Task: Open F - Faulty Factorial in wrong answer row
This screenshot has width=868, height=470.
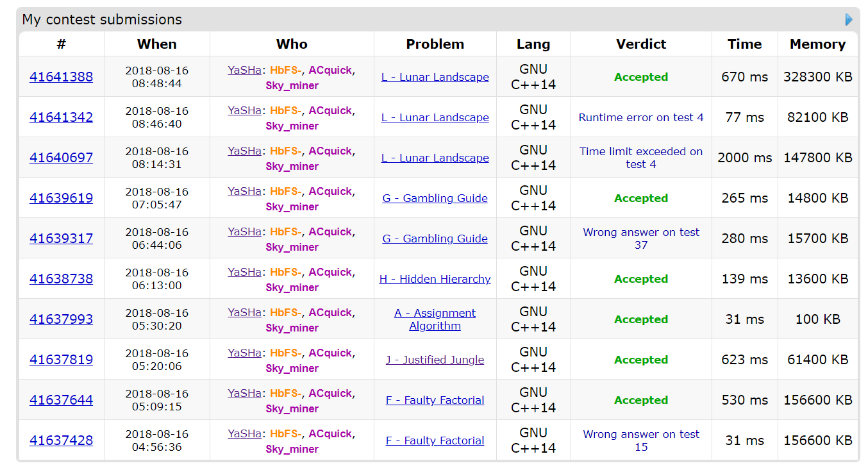Action: click(435, 441)
